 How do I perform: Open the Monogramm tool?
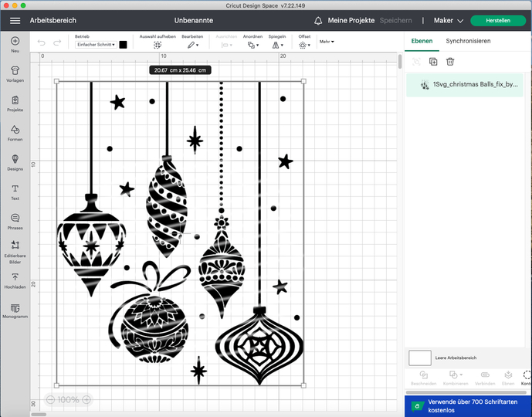[x=15, y=310]
